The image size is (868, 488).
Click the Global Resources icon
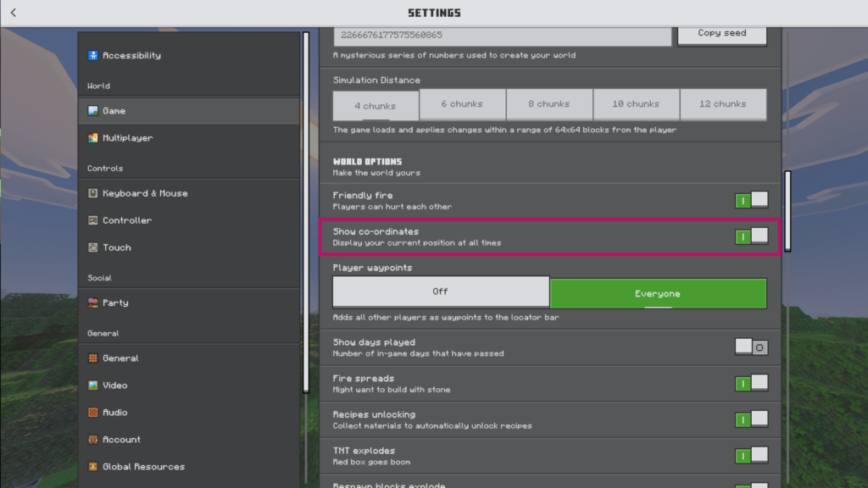point(93,467)
